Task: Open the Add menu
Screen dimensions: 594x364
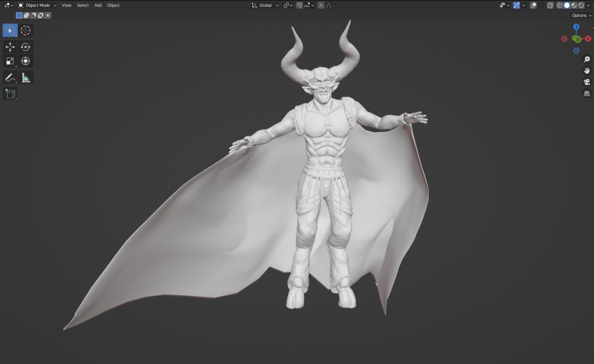Action: (x=97, y=5)
